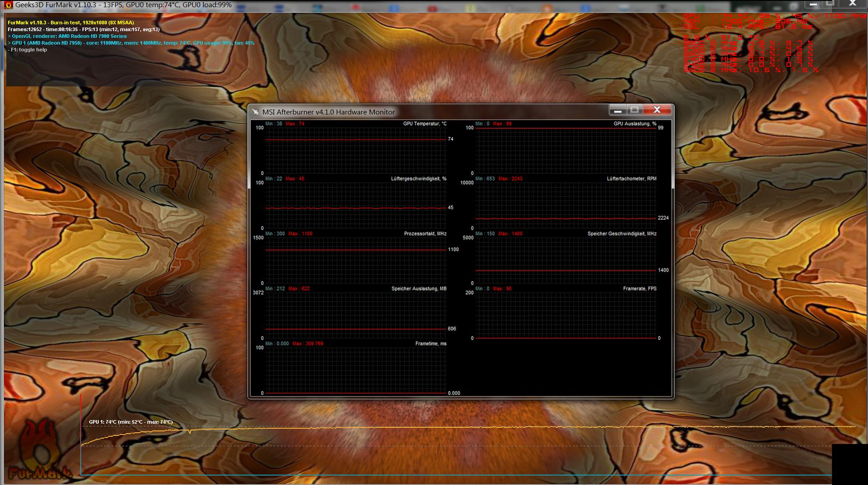This screenshot has height=485, width=868.
Task: Click the 'FurMark v1.10.3 - Burn-in test' header line
Action: (x=71, y=23)
